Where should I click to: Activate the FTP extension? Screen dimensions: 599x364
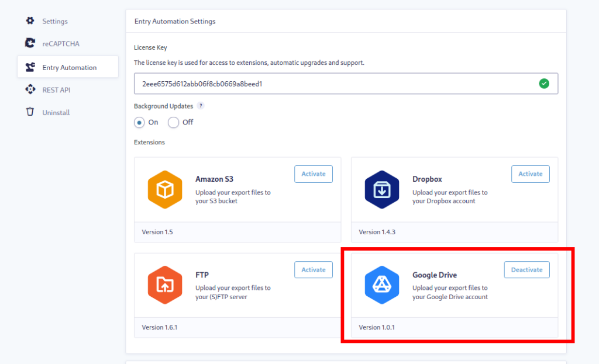tap(314, 270)
